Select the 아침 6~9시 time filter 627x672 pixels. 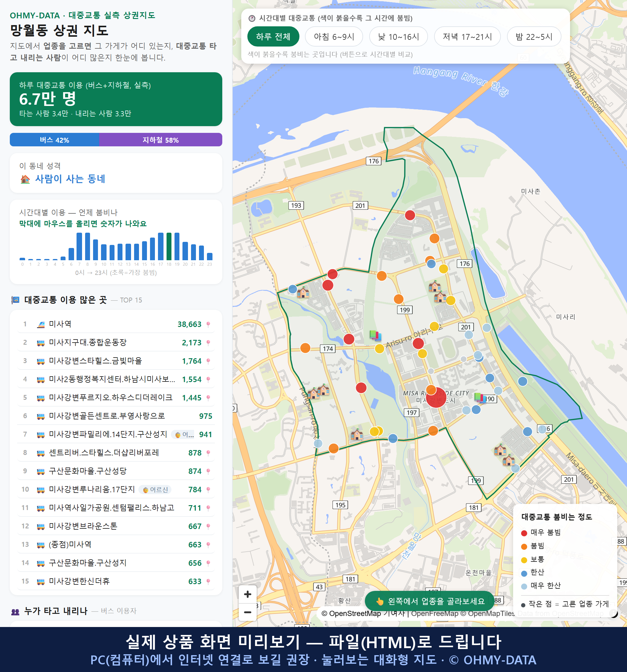(334, 36)
